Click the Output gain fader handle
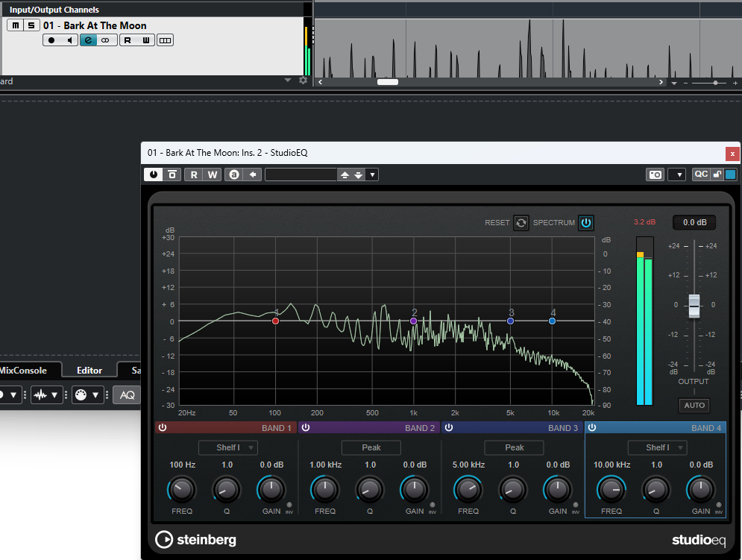742x560 pixels. 694,306
